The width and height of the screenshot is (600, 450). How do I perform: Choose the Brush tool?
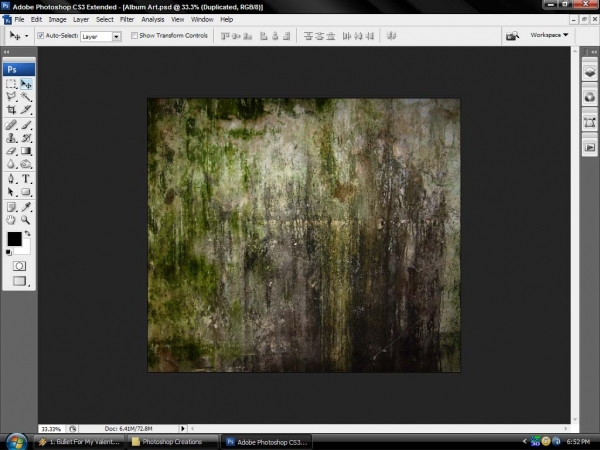26,125
